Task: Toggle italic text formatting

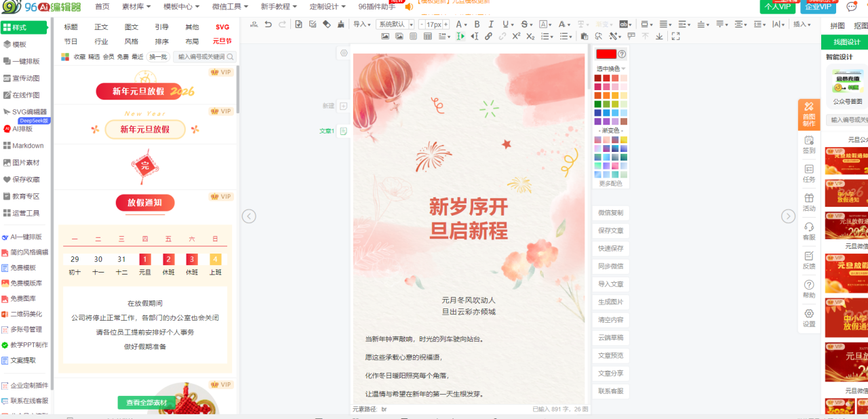Action: tap(490, 24)
